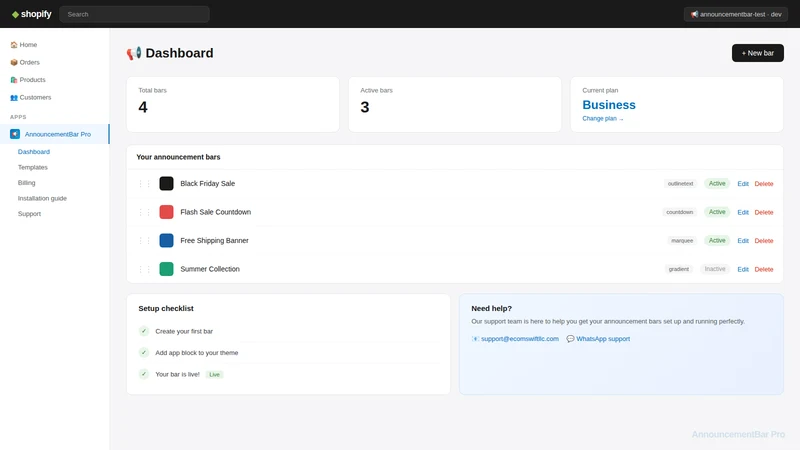
Task: Click the black swatch for Black Friday Sale
Action: tap(166, 184)
